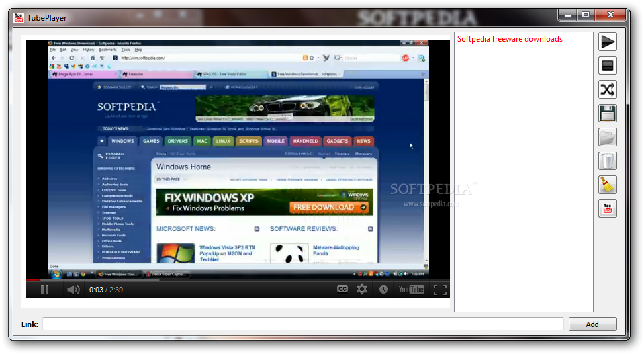Click the video progress bar

238,279
